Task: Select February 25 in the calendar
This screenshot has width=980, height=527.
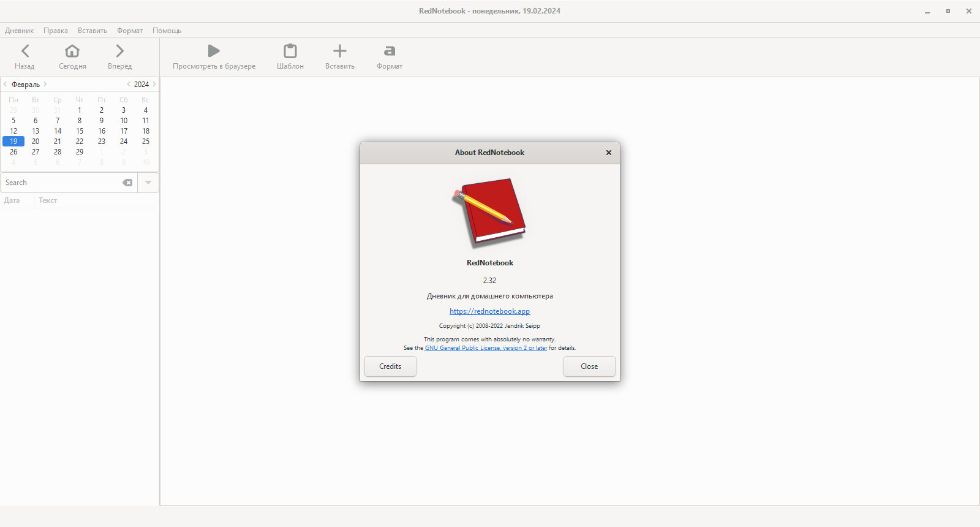Action: (146, 142)
